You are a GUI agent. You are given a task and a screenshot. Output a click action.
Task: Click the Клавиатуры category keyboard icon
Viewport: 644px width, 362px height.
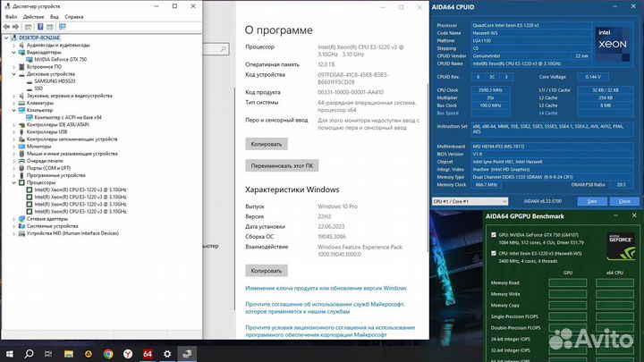coord(21,103)
